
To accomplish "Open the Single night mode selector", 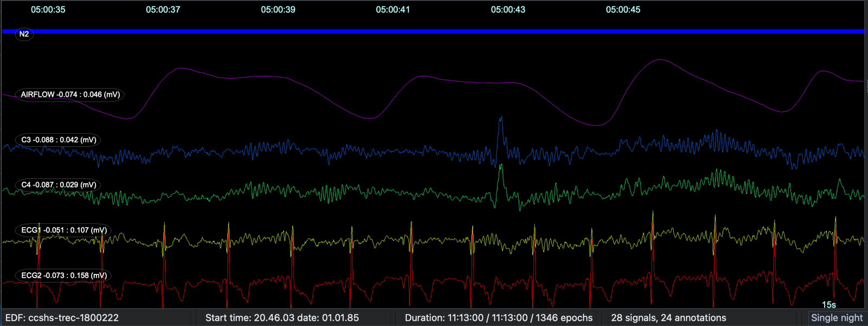I will coord(837,318).
